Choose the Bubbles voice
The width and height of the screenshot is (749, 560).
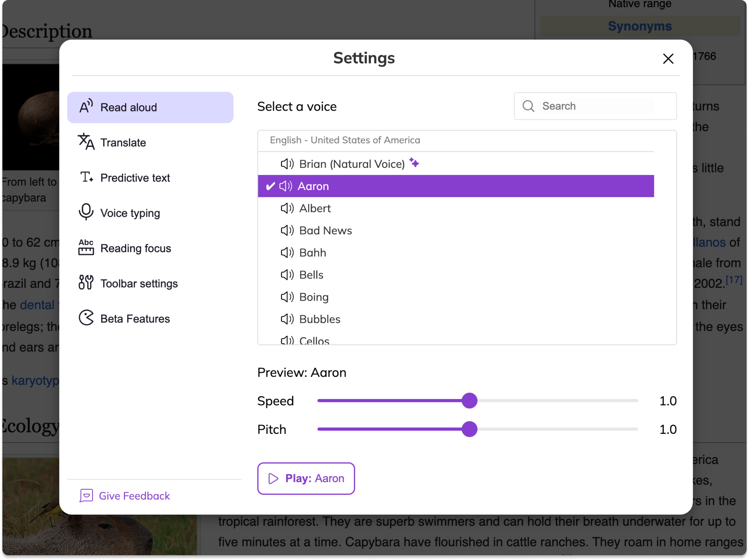pos(456,319)
